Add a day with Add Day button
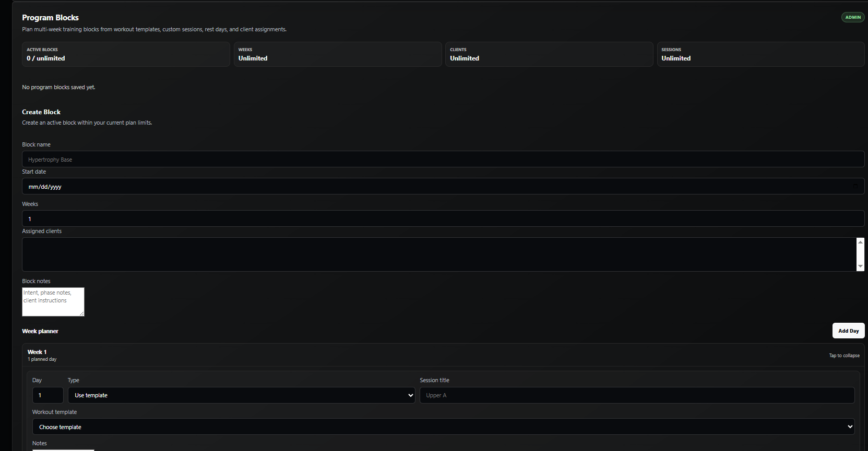Screen dimensions: 868x451 (848, 331)
